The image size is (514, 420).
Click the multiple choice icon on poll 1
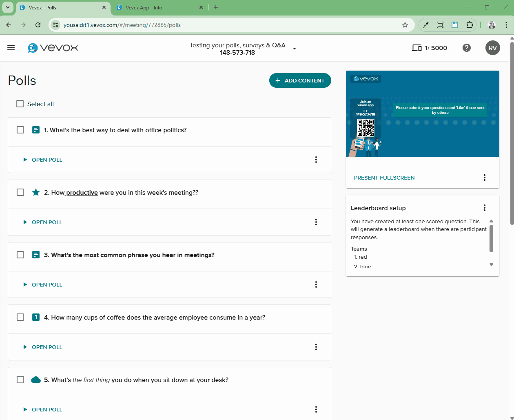[35, 130]
